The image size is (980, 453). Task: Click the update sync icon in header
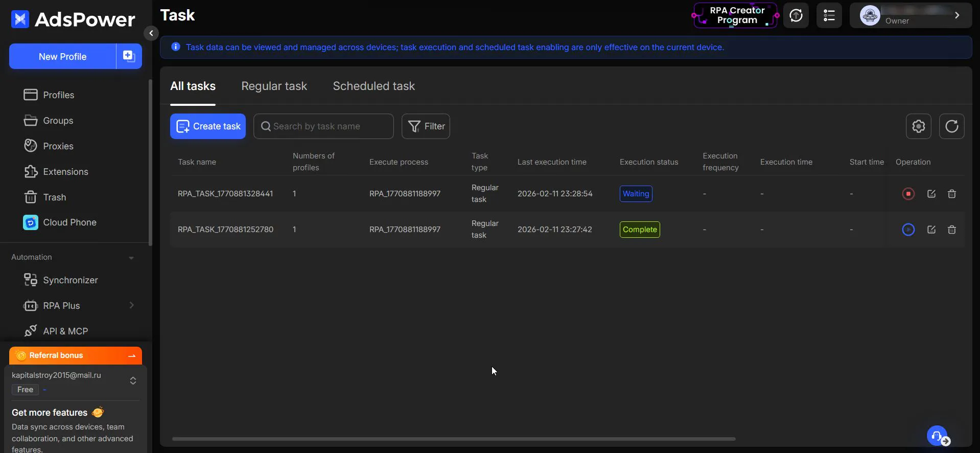(x=796, y=15)
